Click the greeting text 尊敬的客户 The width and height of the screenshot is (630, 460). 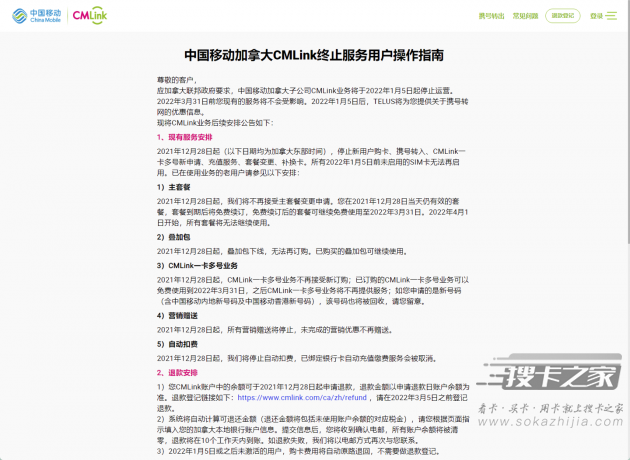175,80
